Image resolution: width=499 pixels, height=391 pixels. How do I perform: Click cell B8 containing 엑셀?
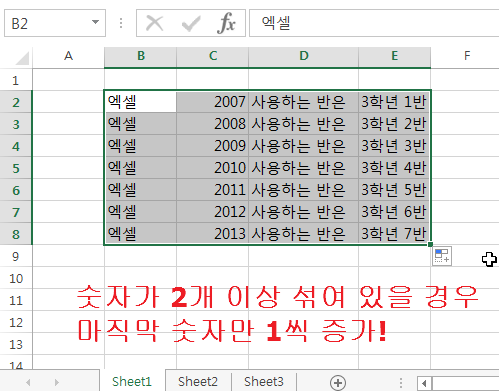(140, 234)
